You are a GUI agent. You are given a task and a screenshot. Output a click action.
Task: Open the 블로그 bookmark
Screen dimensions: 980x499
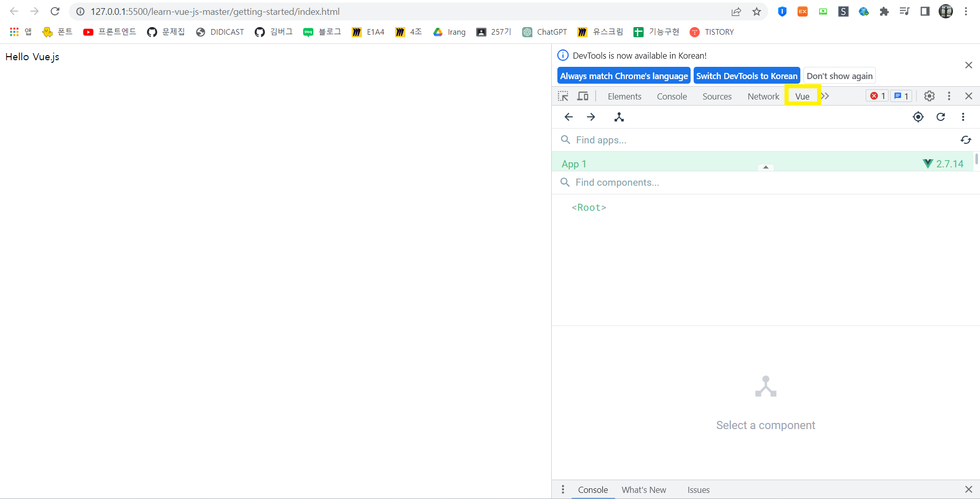[x=322, y=32]
